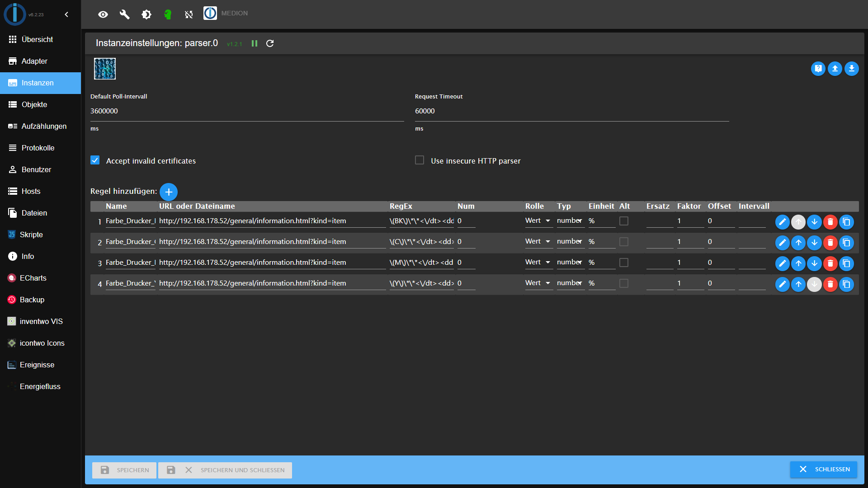
Task: Toggle Alt checkbox for rule 3
Action: pyautogui.click(x=624, y=263)
